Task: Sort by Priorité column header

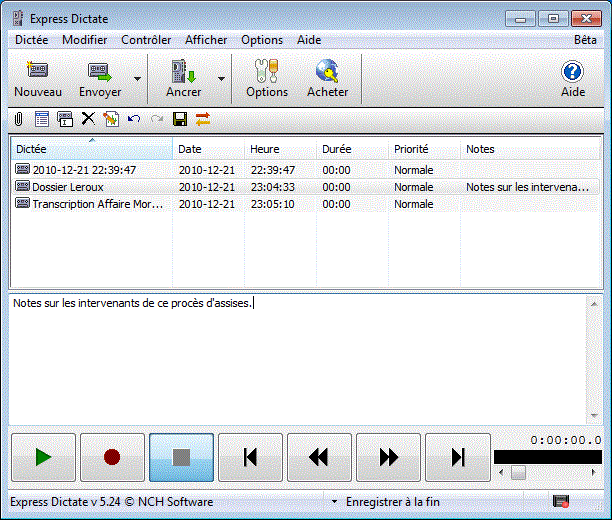Action: click(424, 149)
